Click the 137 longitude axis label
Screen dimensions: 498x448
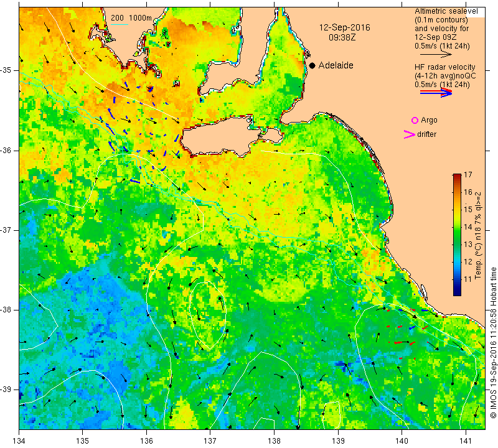[210, 441]
